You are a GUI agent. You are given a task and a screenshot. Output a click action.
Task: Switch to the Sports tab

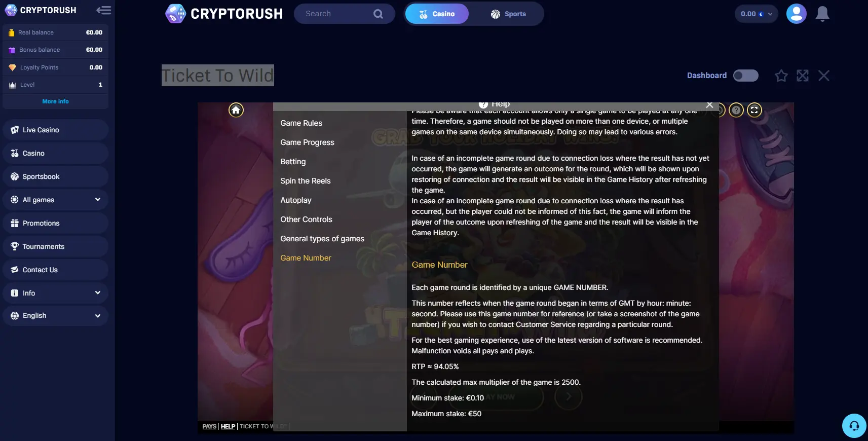(508, 14)
